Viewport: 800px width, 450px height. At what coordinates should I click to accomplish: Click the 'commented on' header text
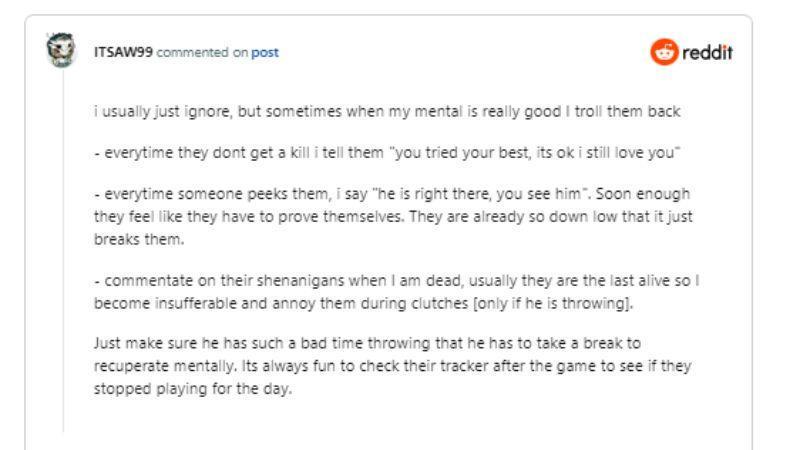tap(202, 53)
